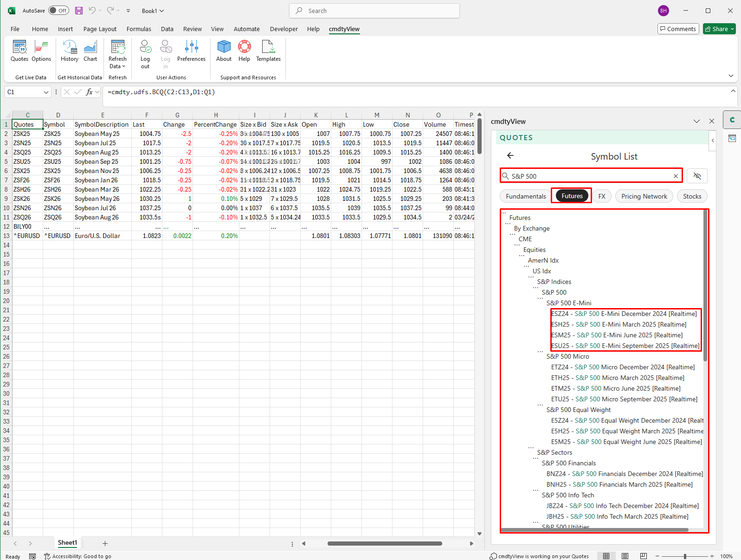Screen dimensions: 741x560
Task: Open cmdtyView Preferences
Action: [191, 51]
